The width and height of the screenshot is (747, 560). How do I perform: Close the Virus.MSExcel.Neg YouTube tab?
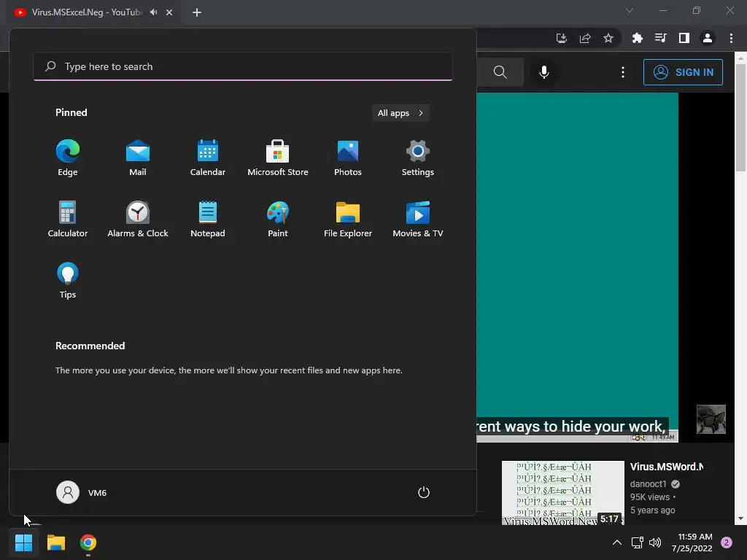click(169, 12)
